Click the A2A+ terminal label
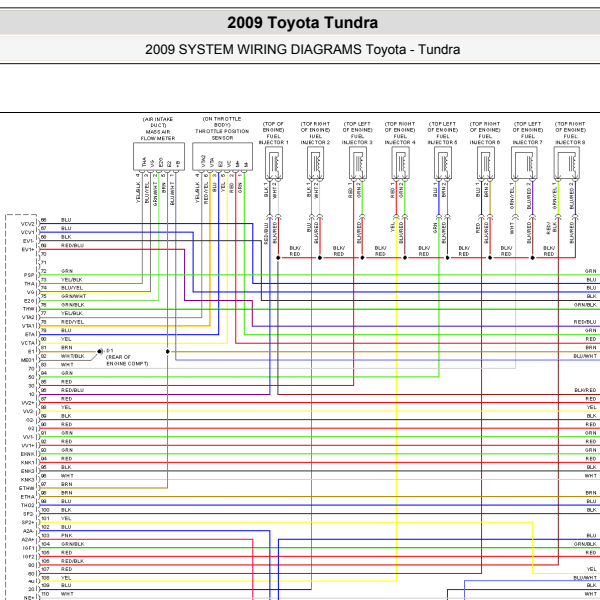The height and width of the screenshot is (600, 600). coord(28,540)
